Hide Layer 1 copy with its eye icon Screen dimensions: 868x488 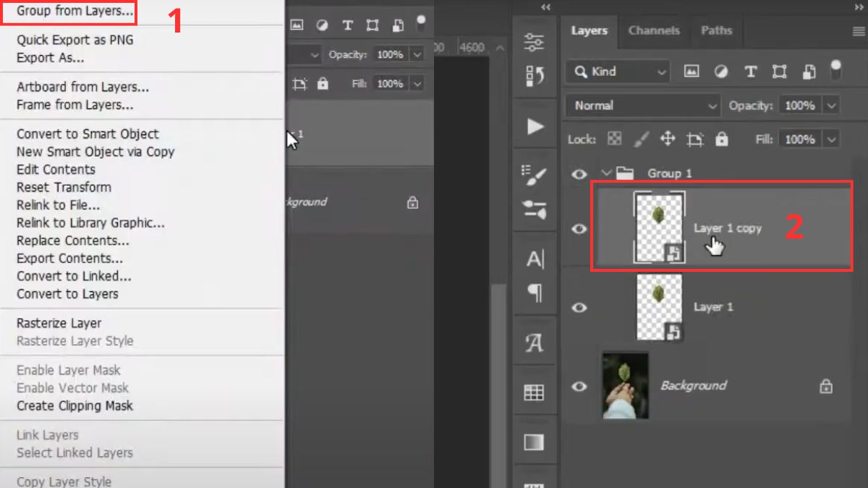pos(579,229)
